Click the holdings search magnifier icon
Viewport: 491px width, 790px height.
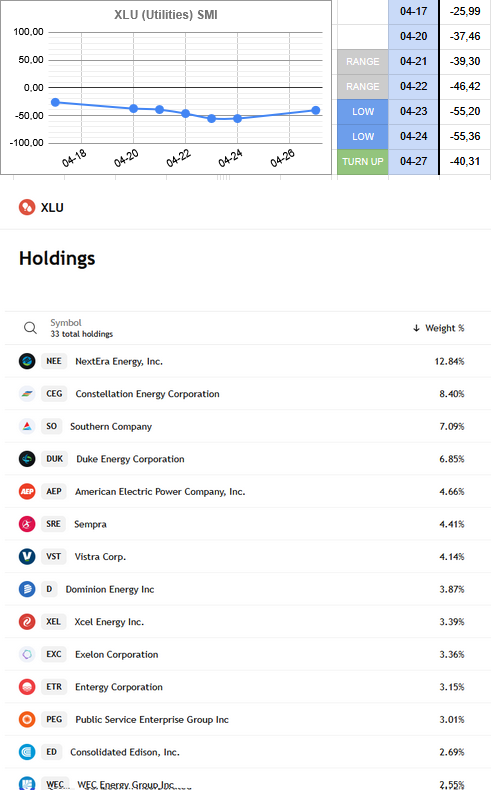point(30,328)
